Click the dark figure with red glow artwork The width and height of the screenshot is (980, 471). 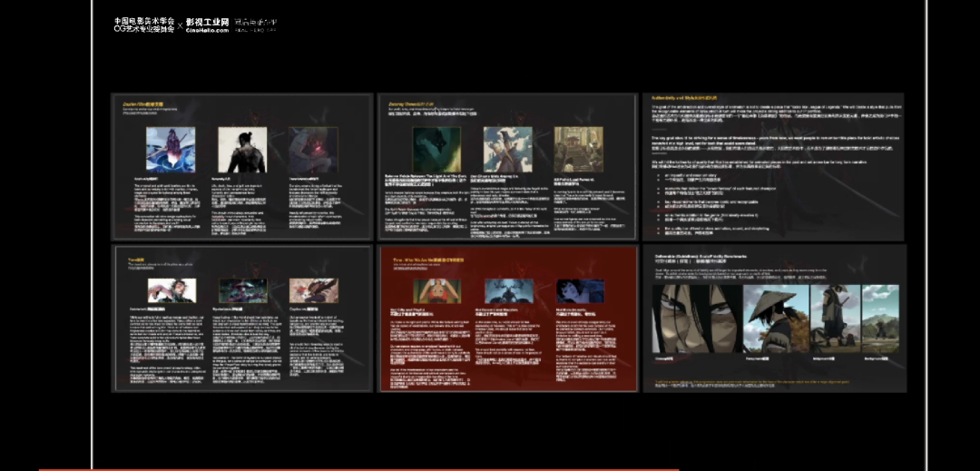pos(313,149)
